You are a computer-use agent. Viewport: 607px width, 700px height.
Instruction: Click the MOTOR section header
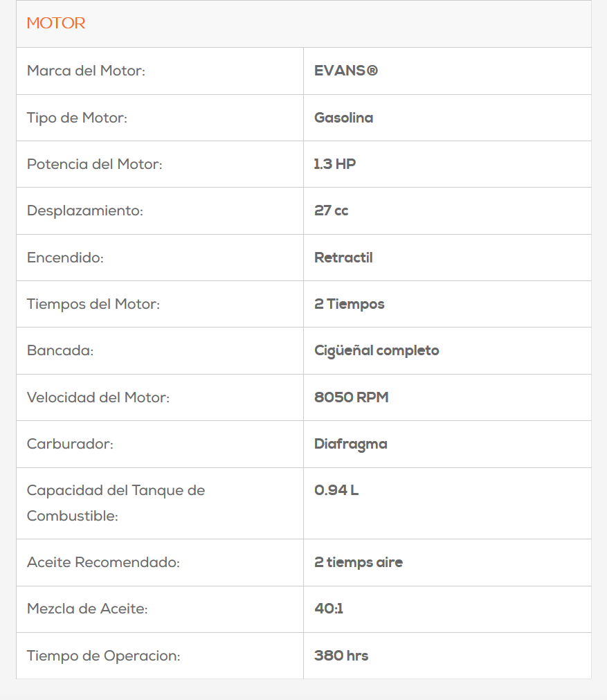coord(56,24)
